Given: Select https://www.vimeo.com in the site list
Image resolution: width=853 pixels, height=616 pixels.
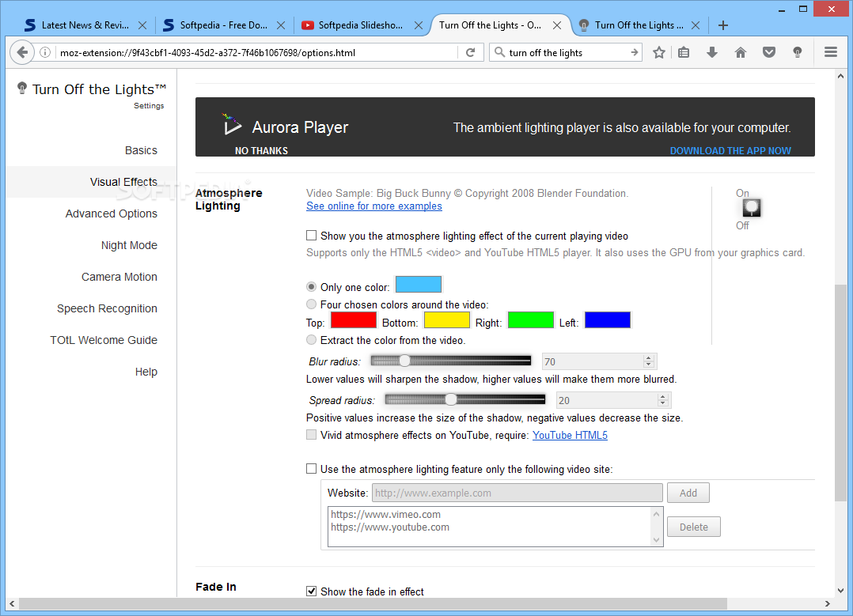Looking at the screenshot, I should 385,514.
